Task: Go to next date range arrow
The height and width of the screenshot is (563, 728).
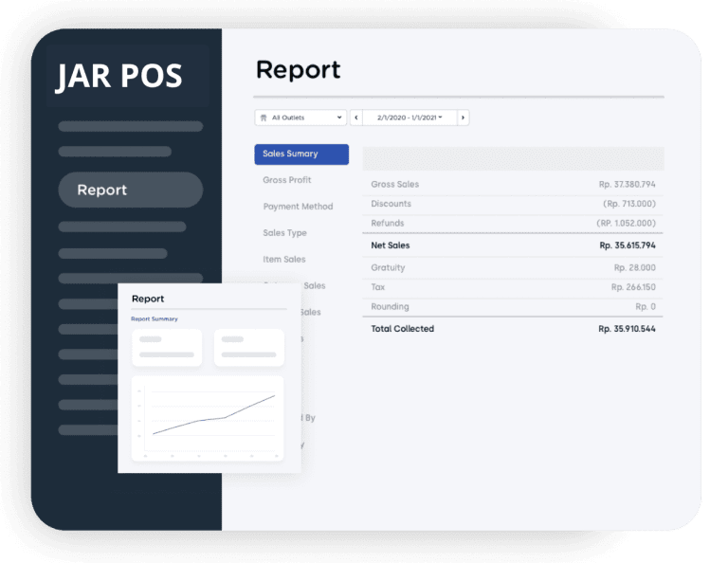Action: (463, 118)
